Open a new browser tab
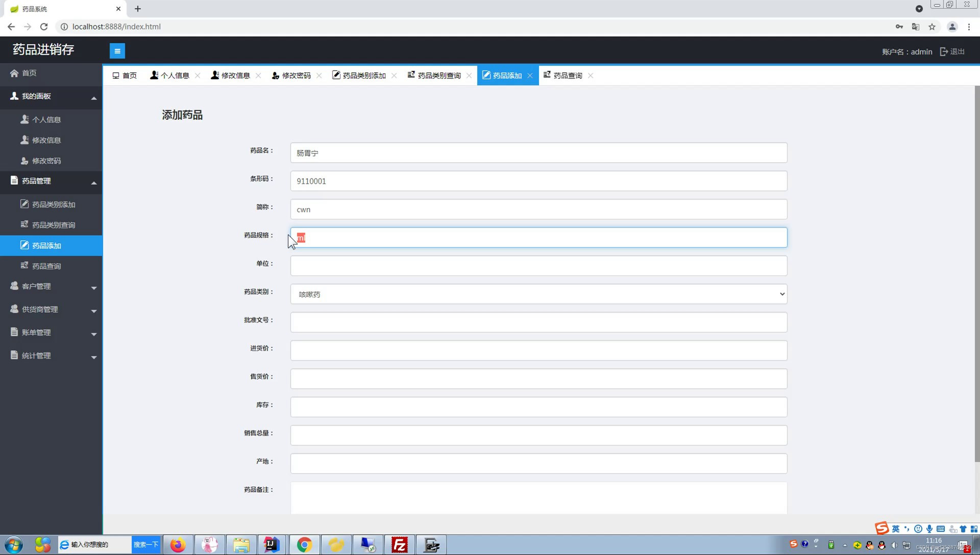Viewport: 980px width, 555px height. coord(138,9)
